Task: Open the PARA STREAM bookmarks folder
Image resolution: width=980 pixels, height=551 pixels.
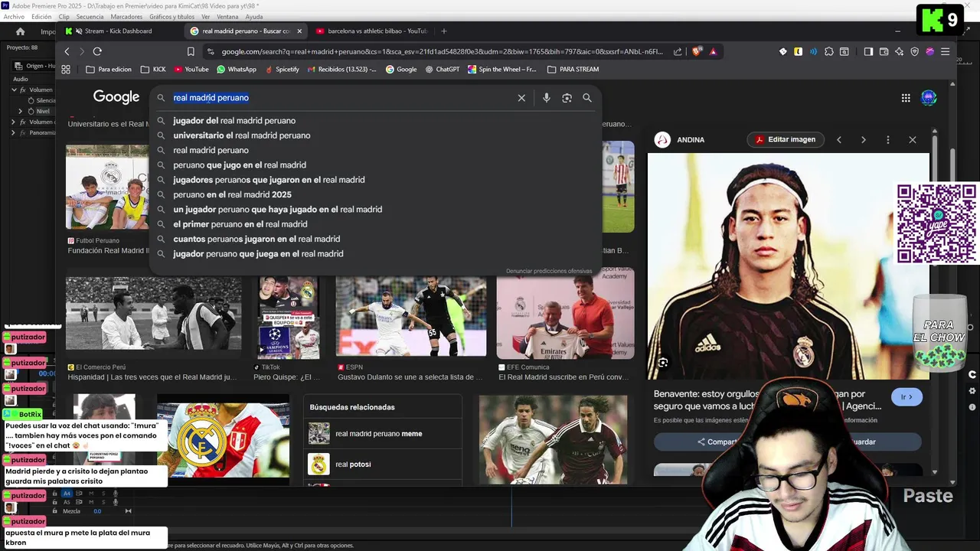Action: click(573, 69)
